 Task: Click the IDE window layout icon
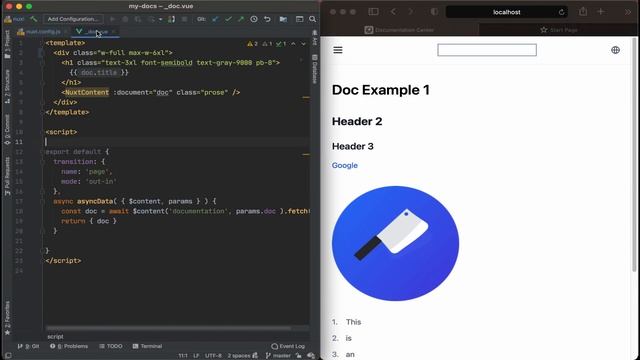(300, 19)
